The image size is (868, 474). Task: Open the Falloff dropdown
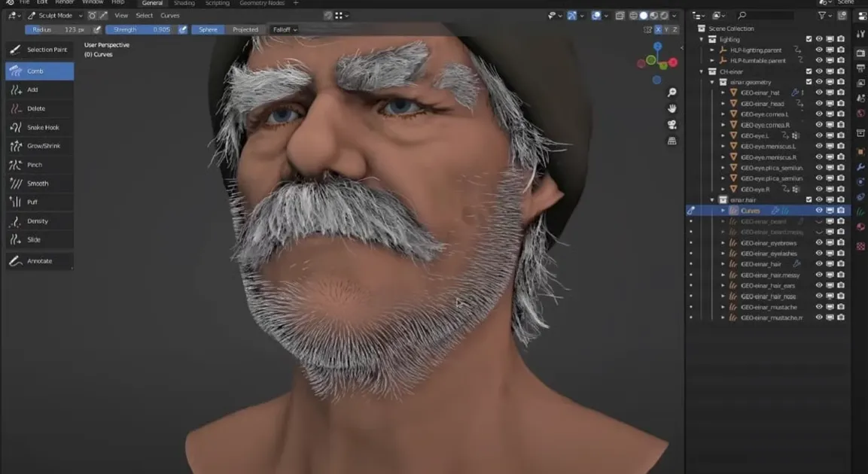click(x=282, y=29)
